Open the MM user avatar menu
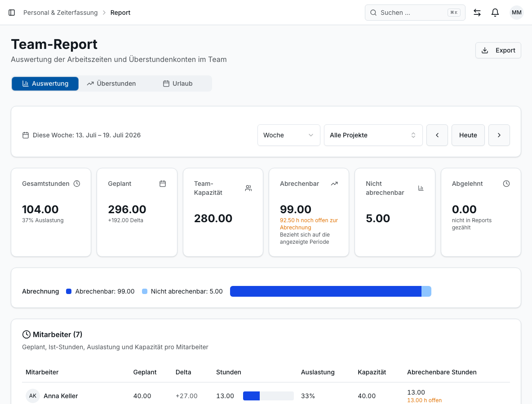Image resolution: width=532 pixels, height=404 pixels. 516,13
